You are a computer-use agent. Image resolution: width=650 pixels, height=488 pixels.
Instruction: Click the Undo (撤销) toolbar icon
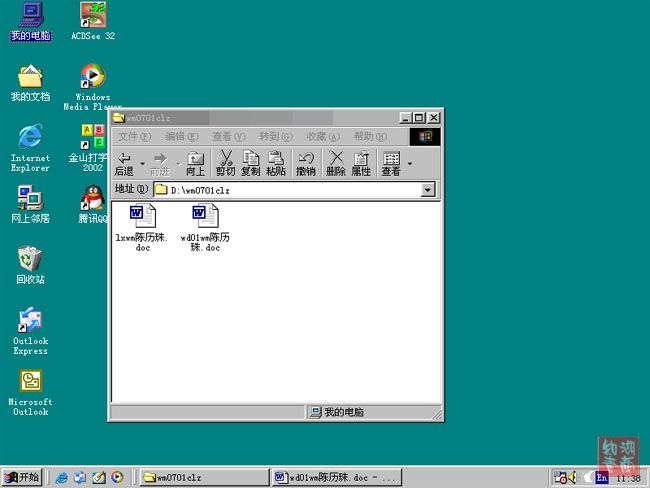coord(306,163)
